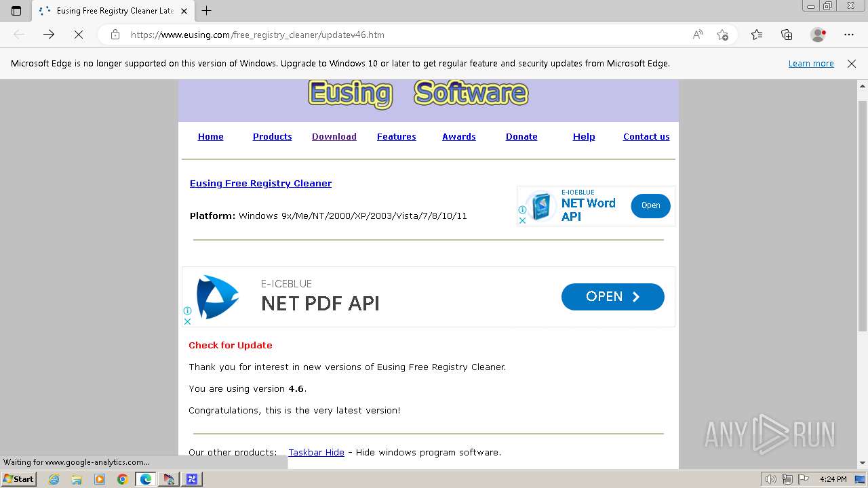The image size is (868, 488).
Task: Click the Learn more link in notification bar
Action: 811,64
